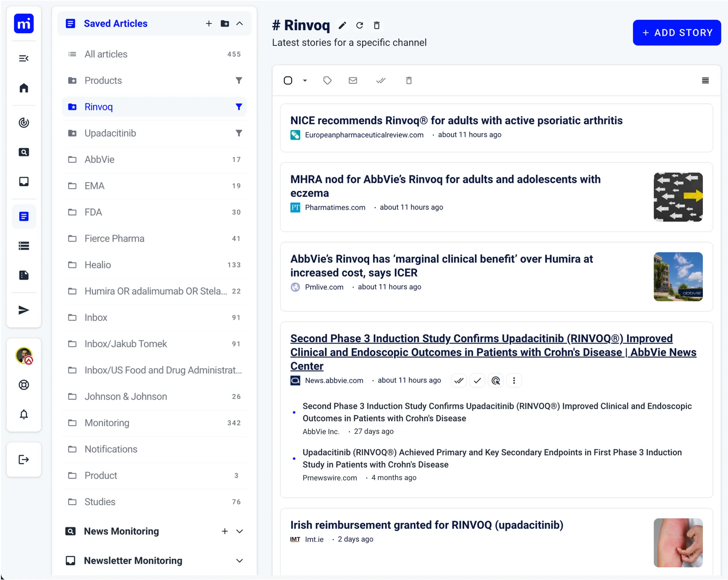Open the Studies folder
The image size is (728, 580).
154,502
